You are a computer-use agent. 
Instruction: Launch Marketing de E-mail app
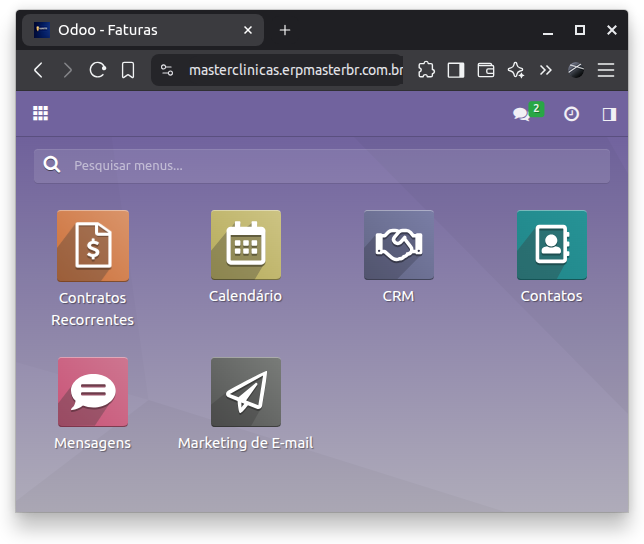[245, 393]
